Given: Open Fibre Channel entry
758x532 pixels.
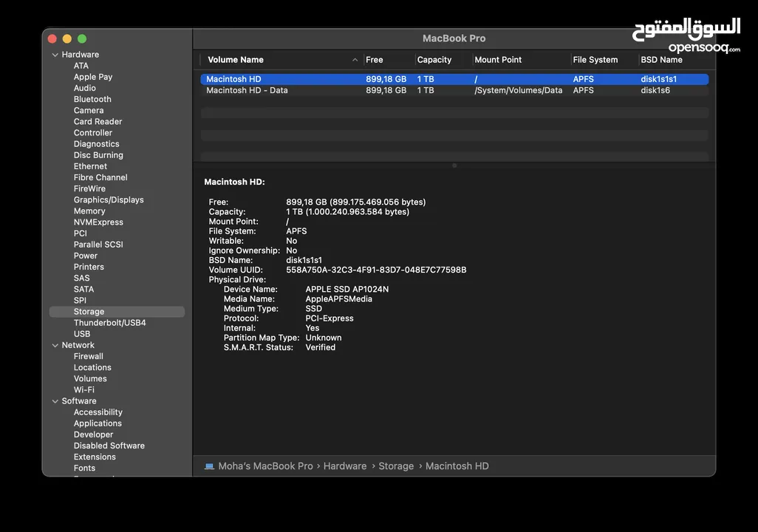Looking at the screenshot, I should [x=100, y=177].
